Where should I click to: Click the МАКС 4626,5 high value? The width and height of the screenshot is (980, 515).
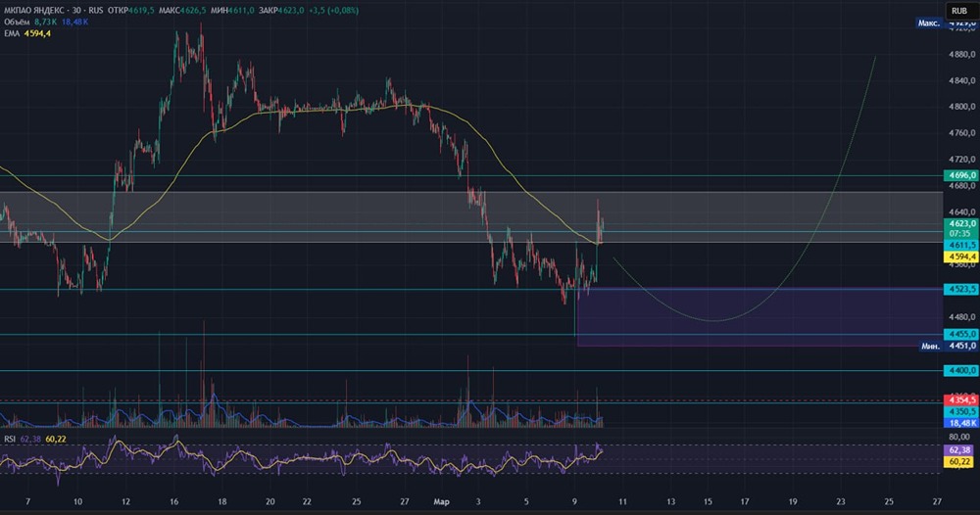pyautogui.click(x=182, y=11)
